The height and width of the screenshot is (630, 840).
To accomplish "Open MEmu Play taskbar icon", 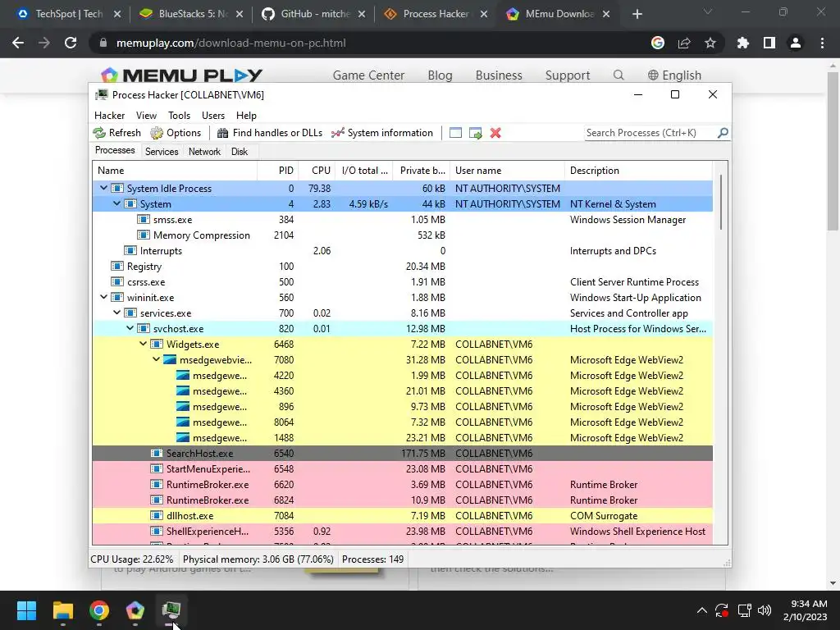I will pos(135,610).
